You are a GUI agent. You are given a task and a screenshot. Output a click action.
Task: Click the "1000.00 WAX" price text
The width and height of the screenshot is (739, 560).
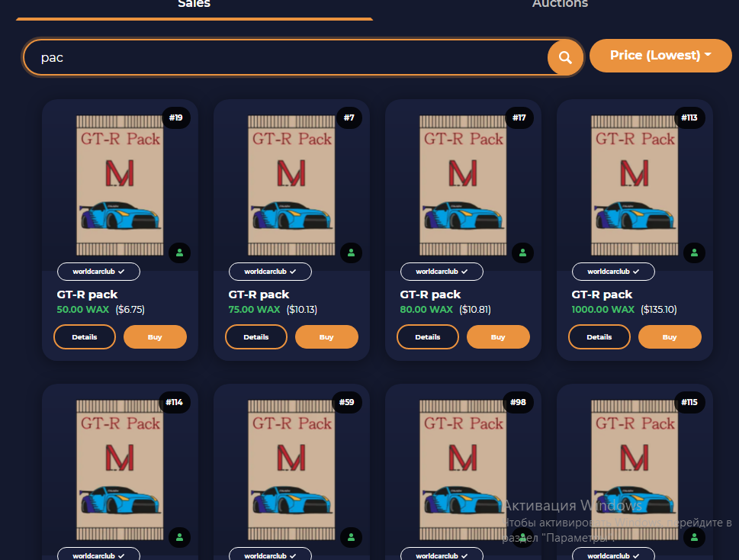tap(602, 310)
